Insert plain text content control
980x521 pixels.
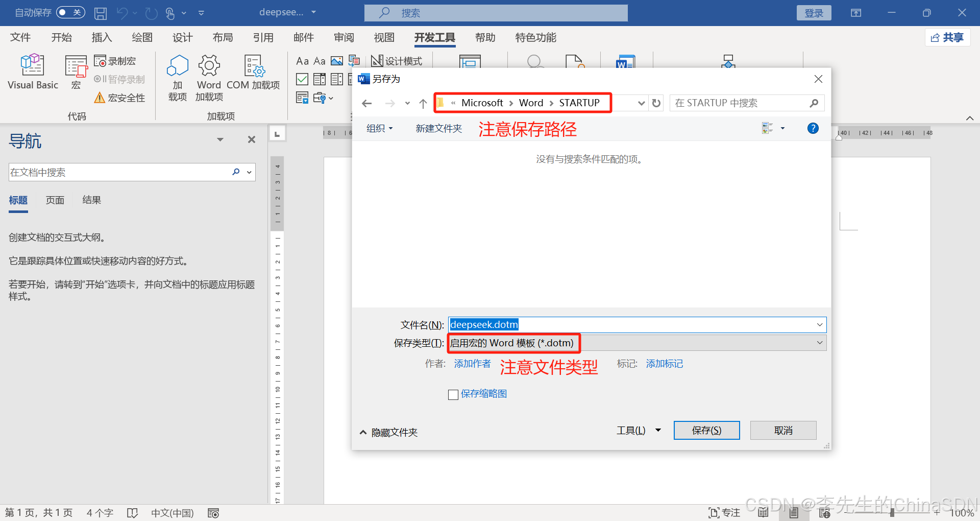tap(320, 61)
